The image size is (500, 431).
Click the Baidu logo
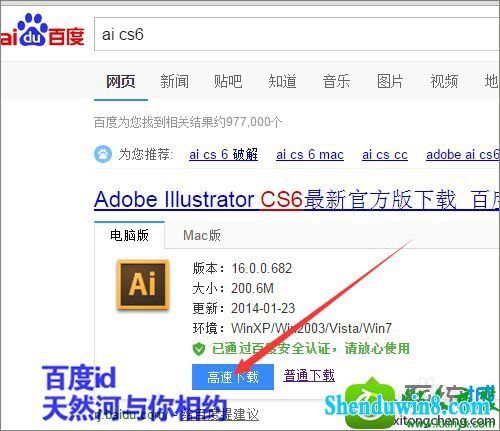(x=42, y=30)
